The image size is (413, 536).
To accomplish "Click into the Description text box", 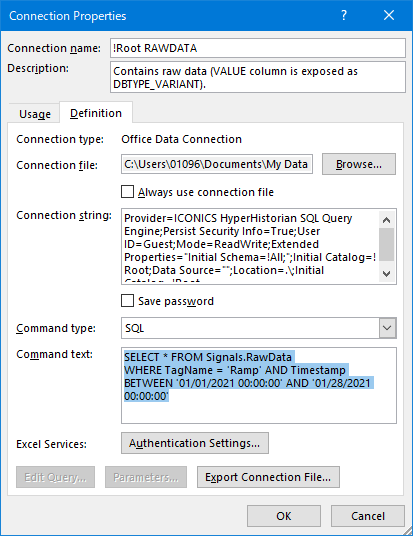I will [x=258, y=77].
